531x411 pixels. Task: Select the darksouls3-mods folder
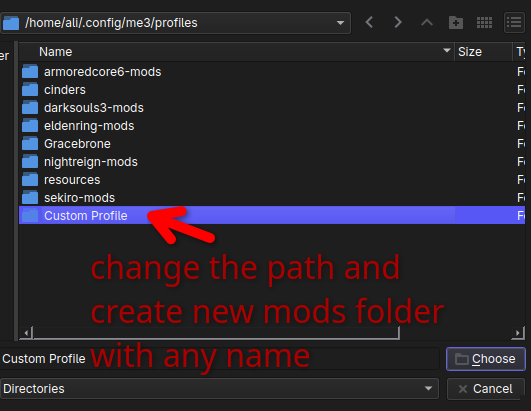272,108
